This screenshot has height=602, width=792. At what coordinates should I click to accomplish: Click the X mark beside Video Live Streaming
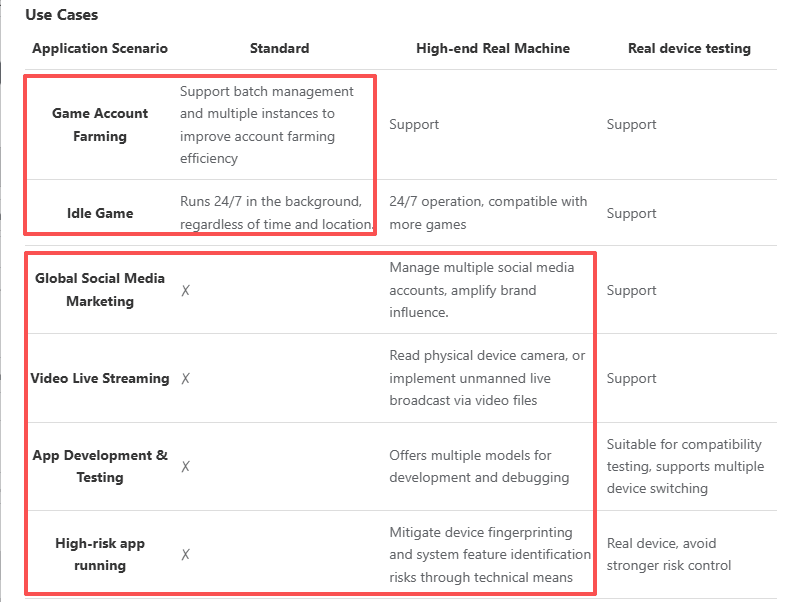pyautogui.click(x=186, y=379)
